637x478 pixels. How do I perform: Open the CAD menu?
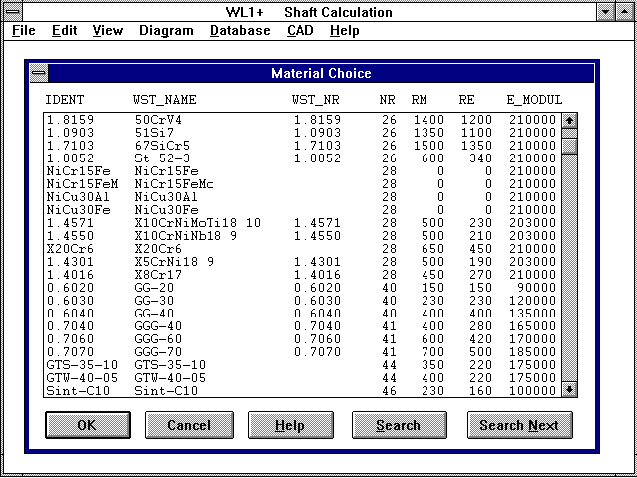tap(299, 31)
